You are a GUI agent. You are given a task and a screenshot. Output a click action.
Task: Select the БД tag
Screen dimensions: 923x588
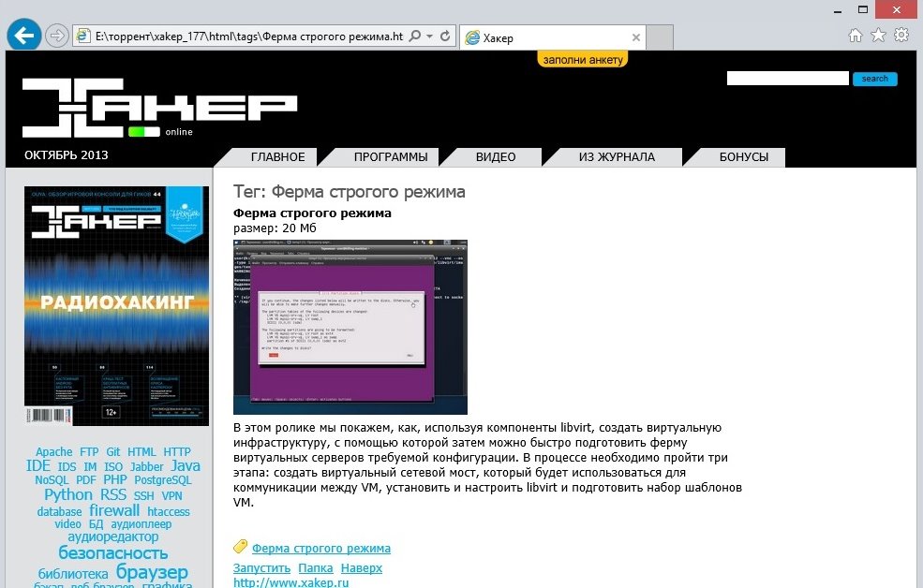pos(96,524)
